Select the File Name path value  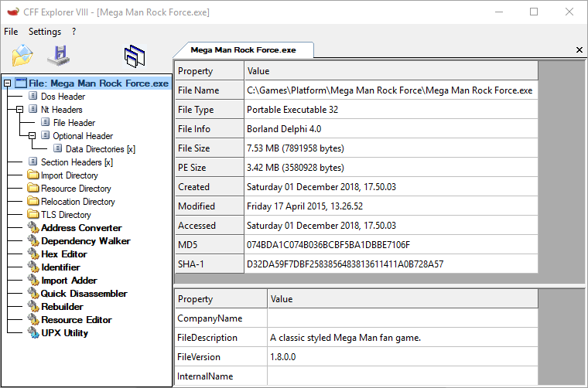click(391, 90)
